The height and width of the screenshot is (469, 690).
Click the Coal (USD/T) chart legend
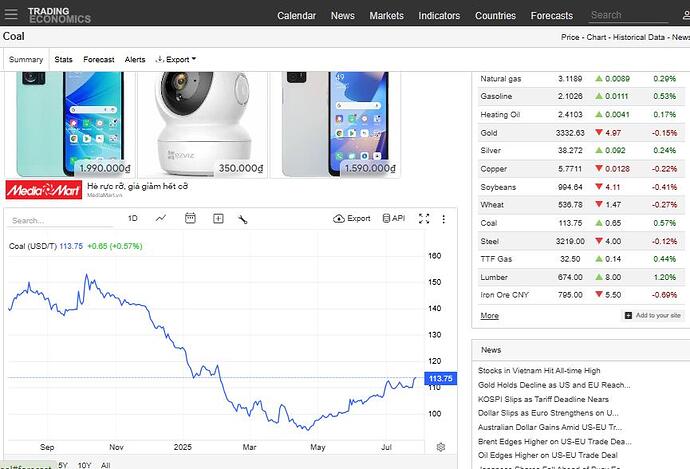(75, 246)
